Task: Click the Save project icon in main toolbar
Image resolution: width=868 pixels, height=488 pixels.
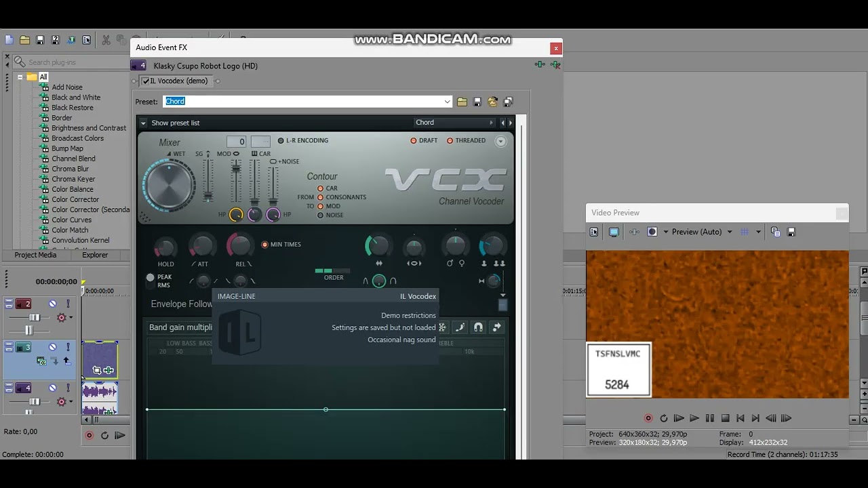Action: click(40, 41)
